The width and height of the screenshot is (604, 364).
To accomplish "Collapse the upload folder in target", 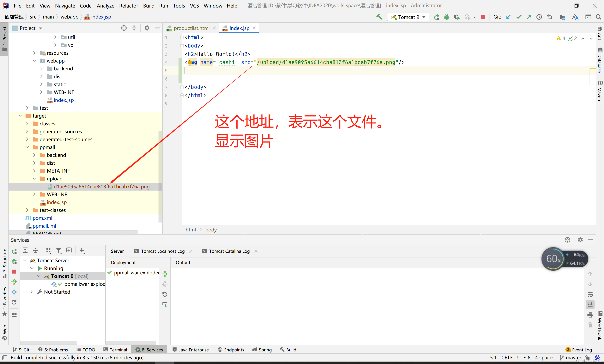I will pyautogui.click(x=34, y=179).
